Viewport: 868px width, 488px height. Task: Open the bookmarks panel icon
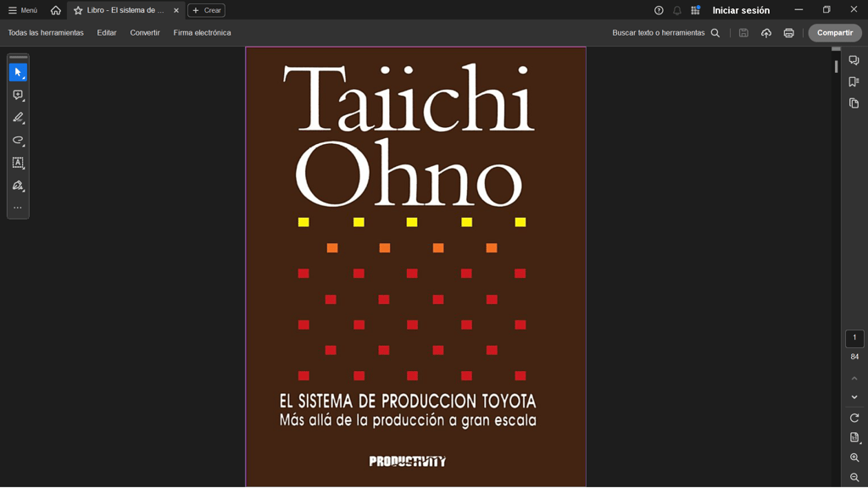854,82
